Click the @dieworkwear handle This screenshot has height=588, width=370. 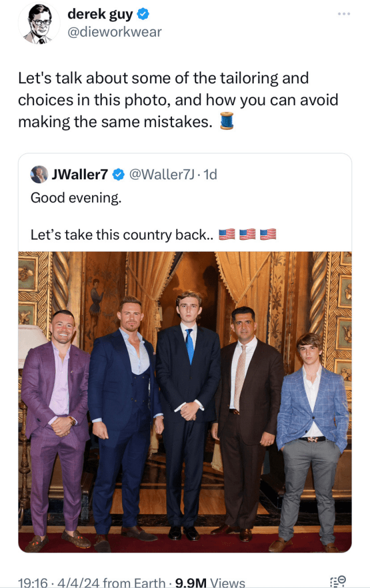[x=115, y=32]
